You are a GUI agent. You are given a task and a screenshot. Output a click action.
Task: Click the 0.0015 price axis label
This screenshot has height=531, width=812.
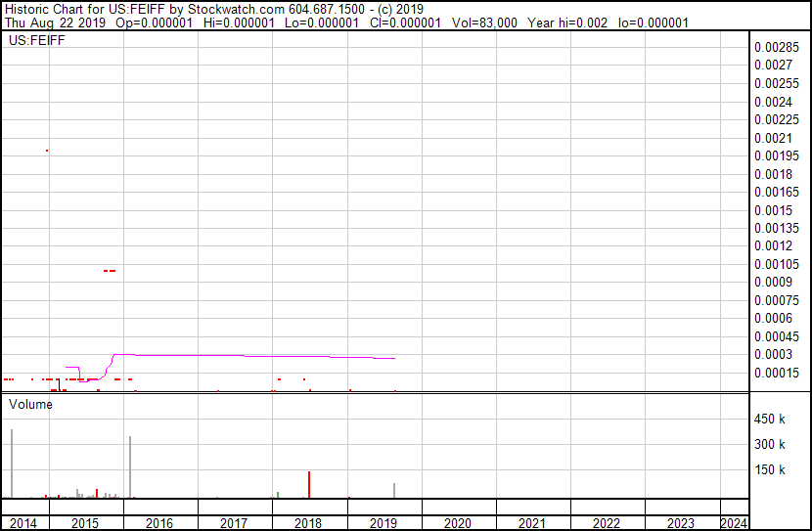(772, 210)
